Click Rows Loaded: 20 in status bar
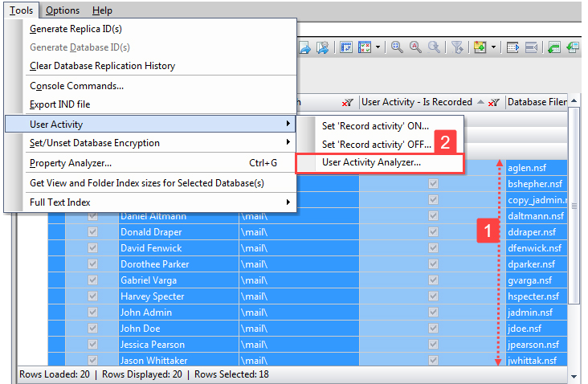 (55, 374)
